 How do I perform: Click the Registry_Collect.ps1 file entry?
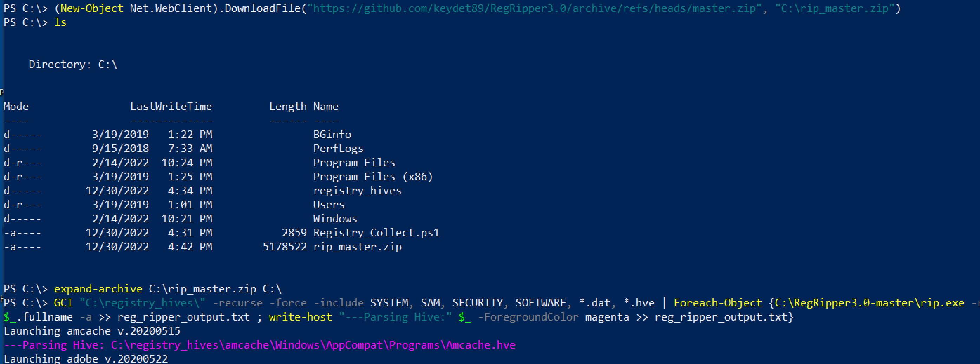pyautogui.click(x=376, y=233)
